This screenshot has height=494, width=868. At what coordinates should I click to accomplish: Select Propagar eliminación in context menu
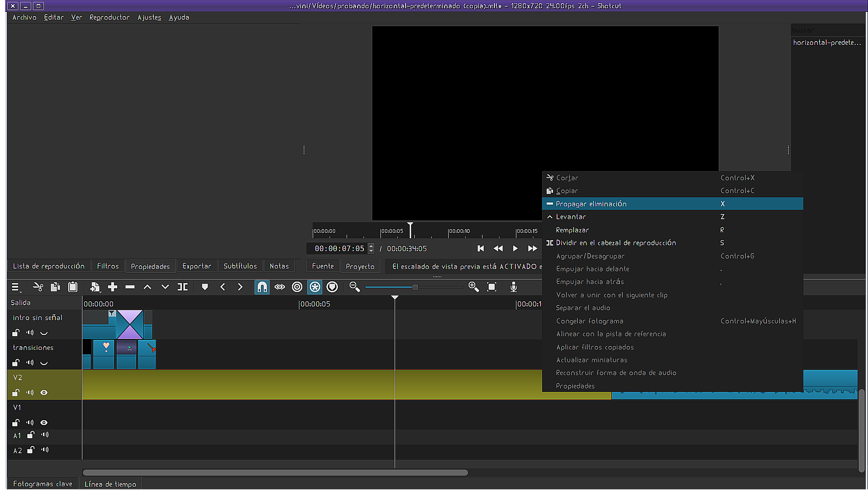click(591, 204)
